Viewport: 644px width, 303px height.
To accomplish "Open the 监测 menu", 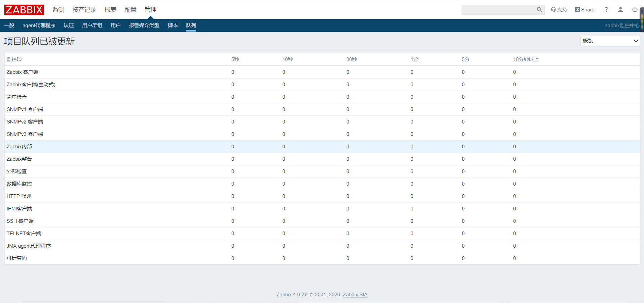I will (58, 10).
